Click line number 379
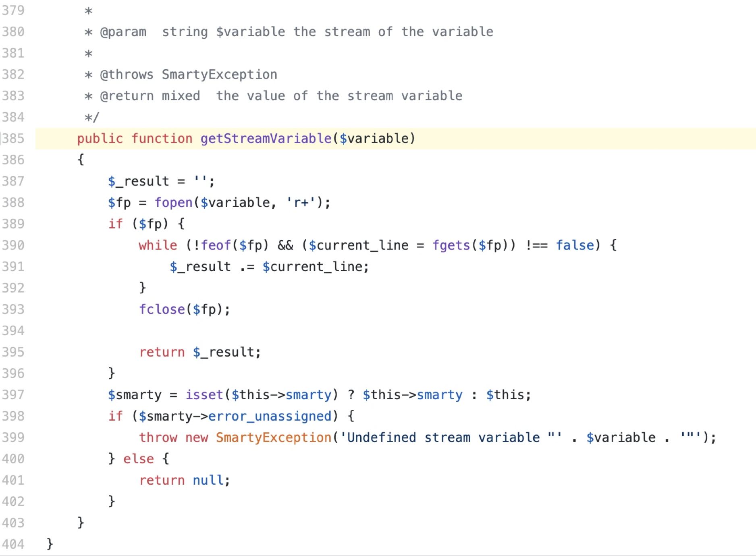 coord(13,10)
